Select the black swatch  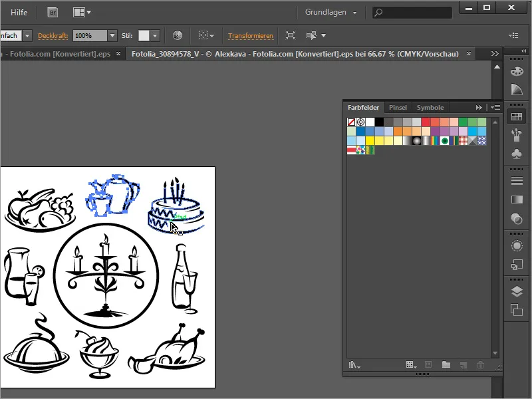coord(379,122)
